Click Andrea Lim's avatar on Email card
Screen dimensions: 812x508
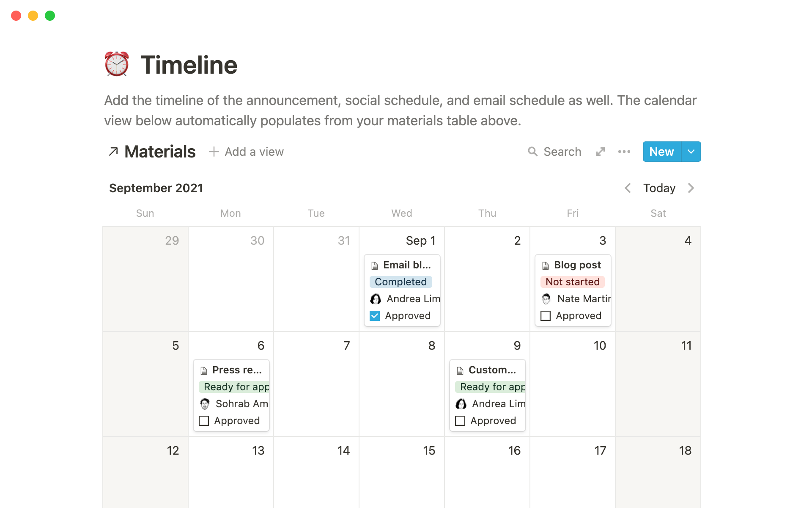point(376,299)
